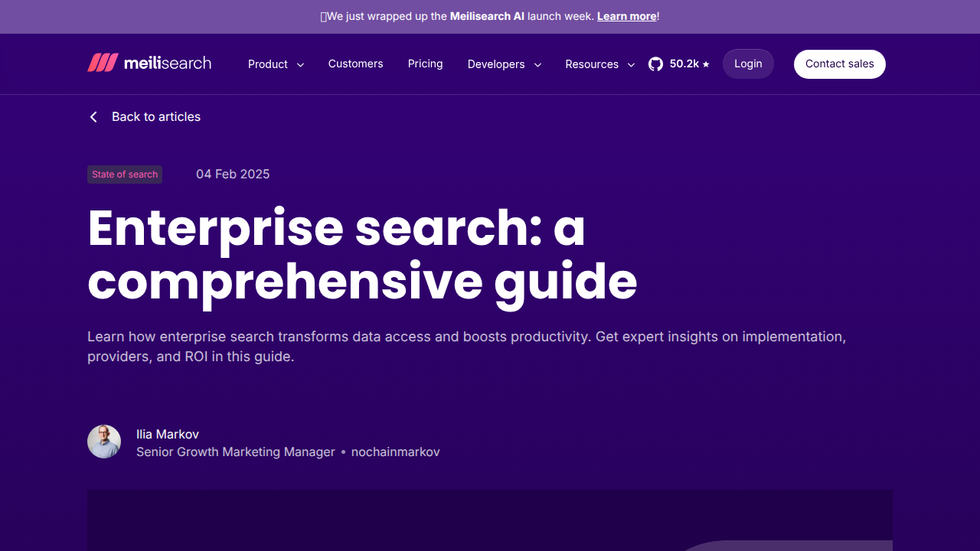This screenshot has width=980, height=551.
Task: Open the Meilisearch logo homepage link
Action: pyautogui.click(x=149, y=64)
